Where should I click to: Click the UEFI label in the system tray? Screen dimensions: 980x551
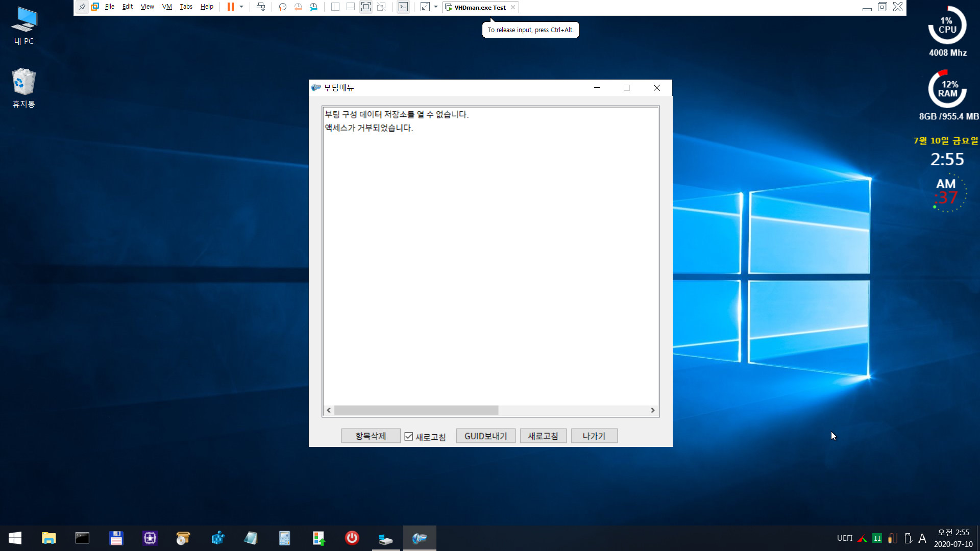pyautogui.click(x=845, y=538)
